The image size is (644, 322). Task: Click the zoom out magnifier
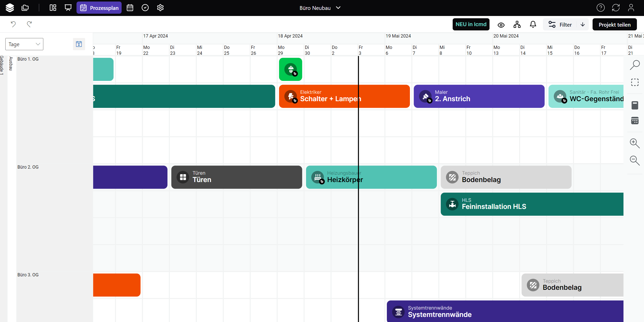635,160
